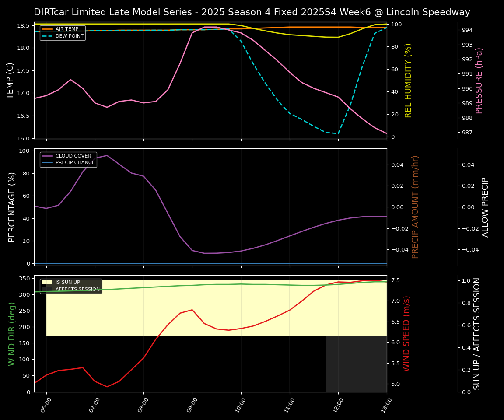Click the ALLOW PRECIP axis label
Viewport: 504px width, 420px height.
[x=485, y=207]
